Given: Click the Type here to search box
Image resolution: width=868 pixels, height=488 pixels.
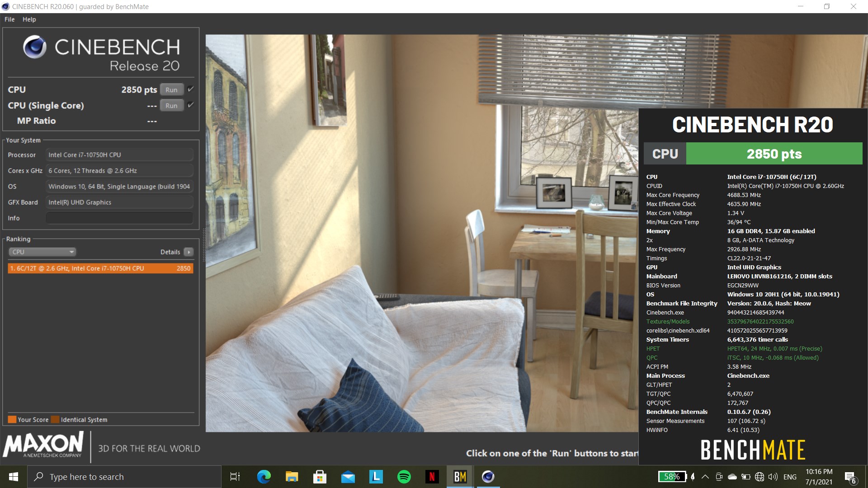Looking at the screenshot, I should pyautogui.click(x=124, y=477).
